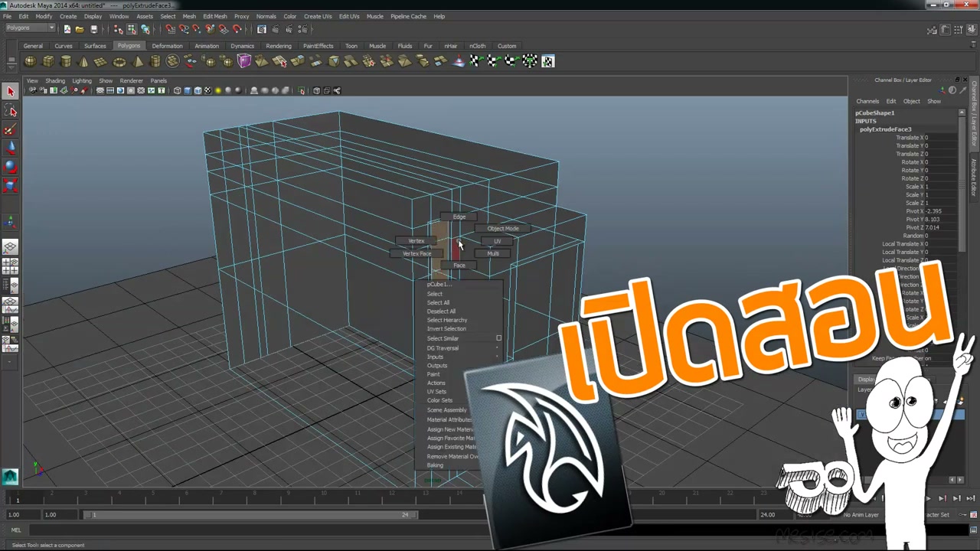Click the Open scene folder icon
Image resolution: width=980 pixels, height=551 pixels.
(x=80, y=29)
